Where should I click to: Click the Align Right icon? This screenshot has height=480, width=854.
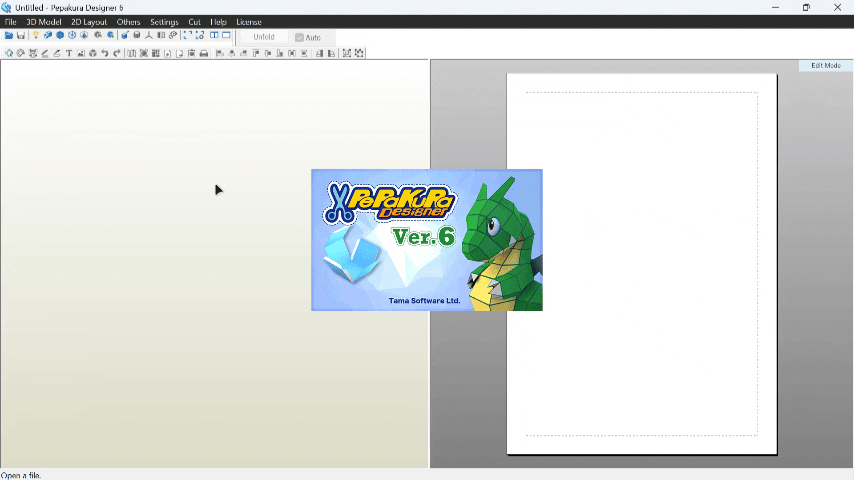click(x=243, y=53)
